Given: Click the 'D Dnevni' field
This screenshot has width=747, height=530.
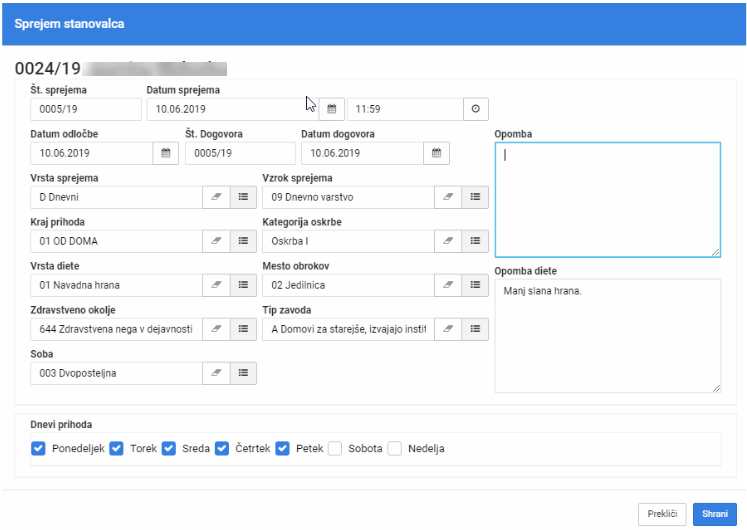Looking at the screenshot, I should pos(116,197).
